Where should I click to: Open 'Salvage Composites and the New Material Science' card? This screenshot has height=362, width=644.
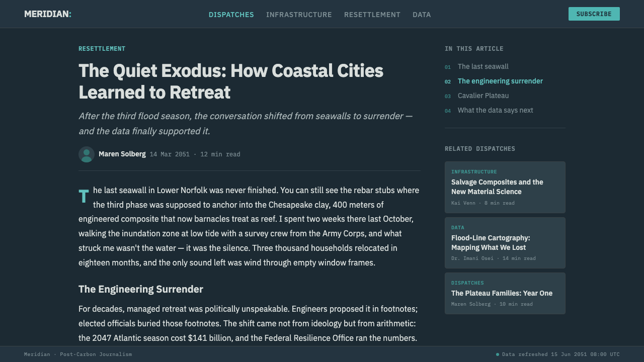point(505,187)
